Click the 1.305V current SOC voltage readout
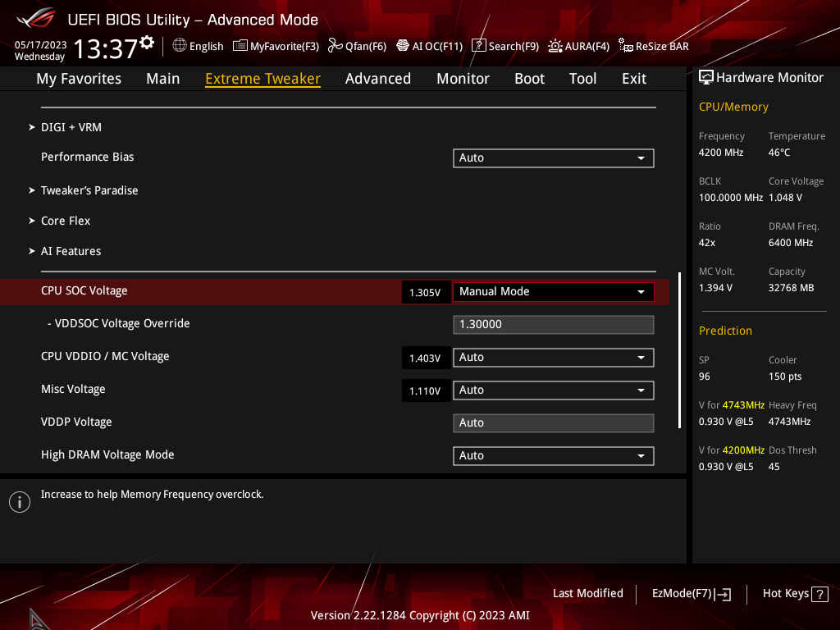Image resolution: width=840 pixels, height=630 pixels. coord(426,293)
